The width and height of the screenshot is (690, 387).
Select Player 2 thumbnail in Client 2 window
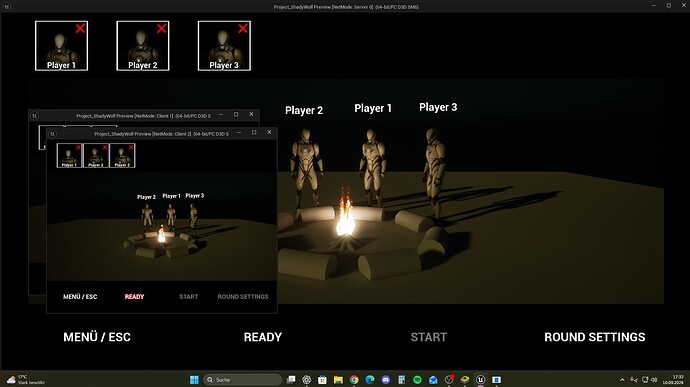(95, 155)
